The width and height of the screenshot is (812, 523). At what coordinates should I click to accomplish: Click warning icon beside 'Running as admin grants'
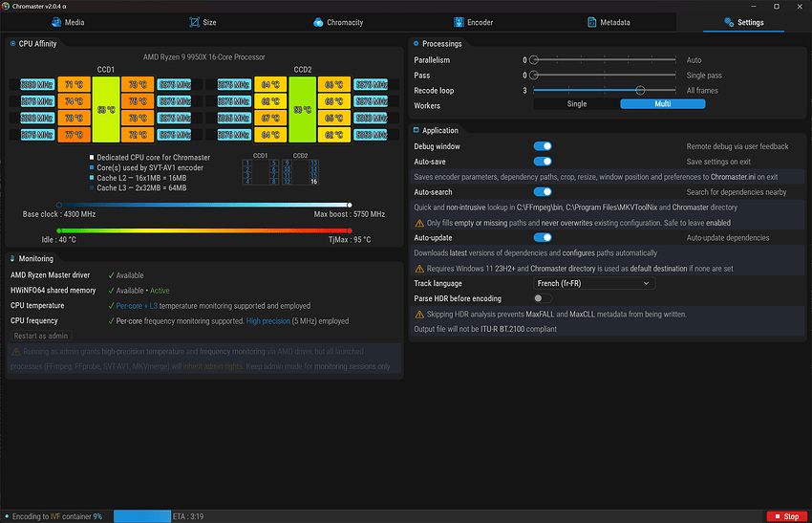16,352
